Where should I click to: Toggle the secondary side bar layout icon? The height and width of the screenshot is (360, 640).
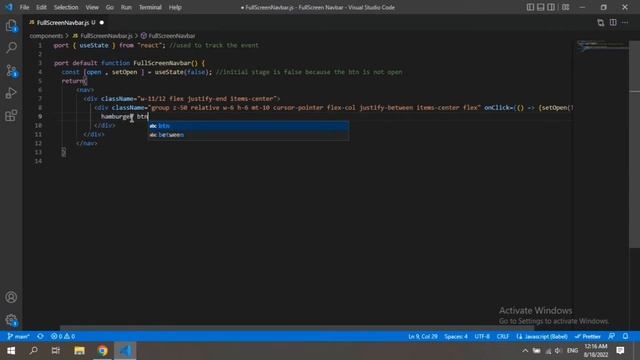(x=551, y=7)
